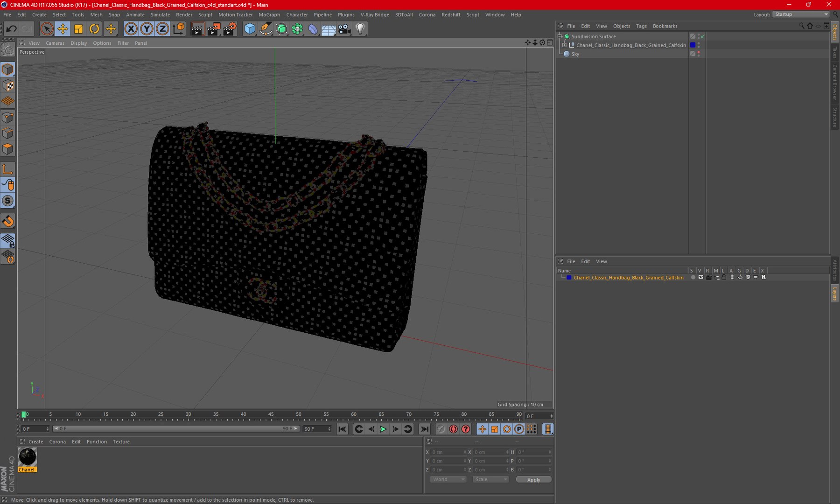
Task: Add a Cube primitive object
Action: click(250, 29)
